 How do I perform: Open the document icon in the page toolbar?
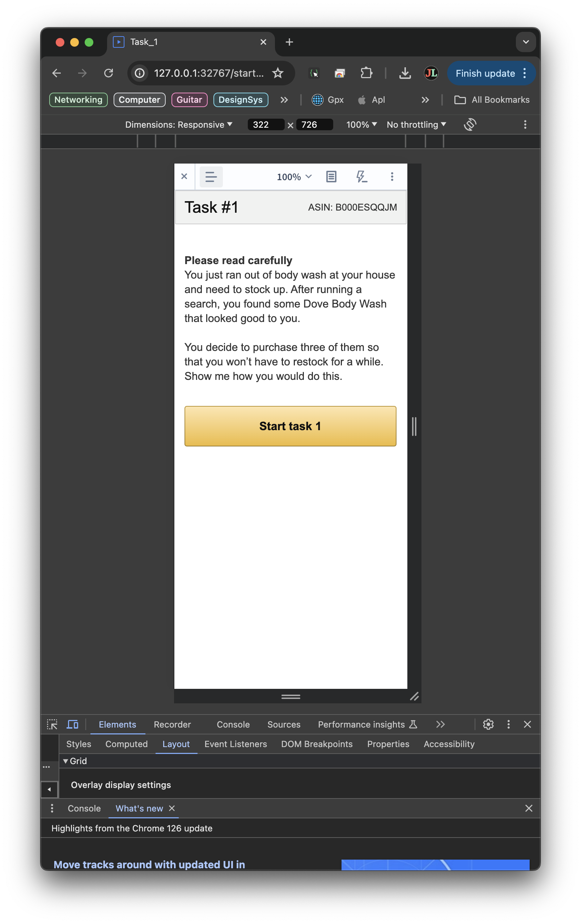point(331,177)
